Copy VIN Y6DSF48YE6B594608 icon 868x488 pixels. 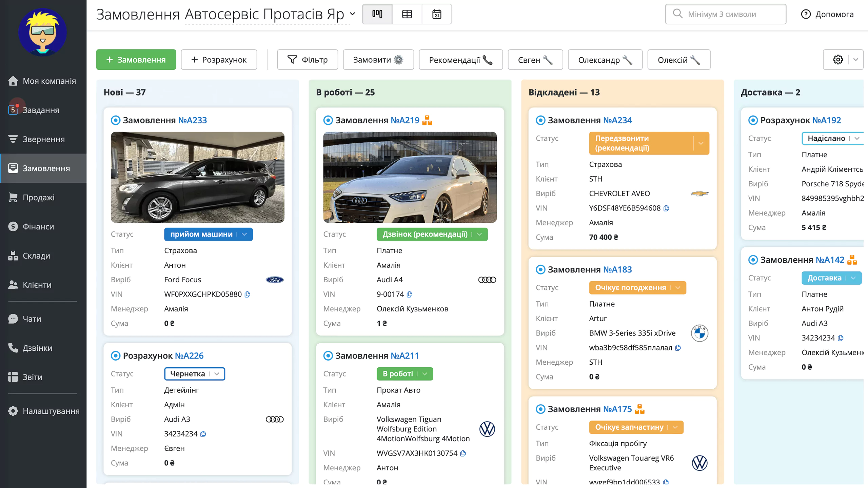click(x=666, y=208)
